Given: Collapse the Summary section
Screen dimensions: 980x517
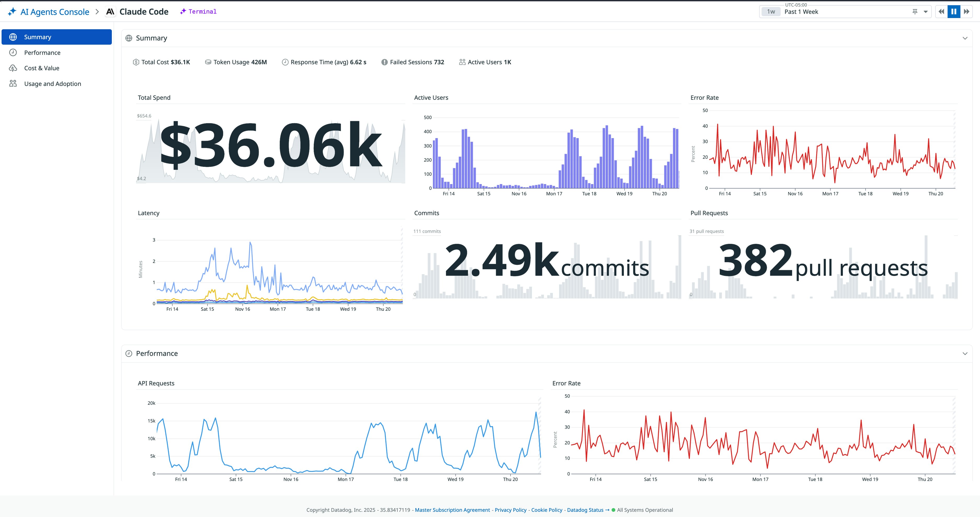Looking at the screenshot, I should pyautogui.click(x=965, y=38).
